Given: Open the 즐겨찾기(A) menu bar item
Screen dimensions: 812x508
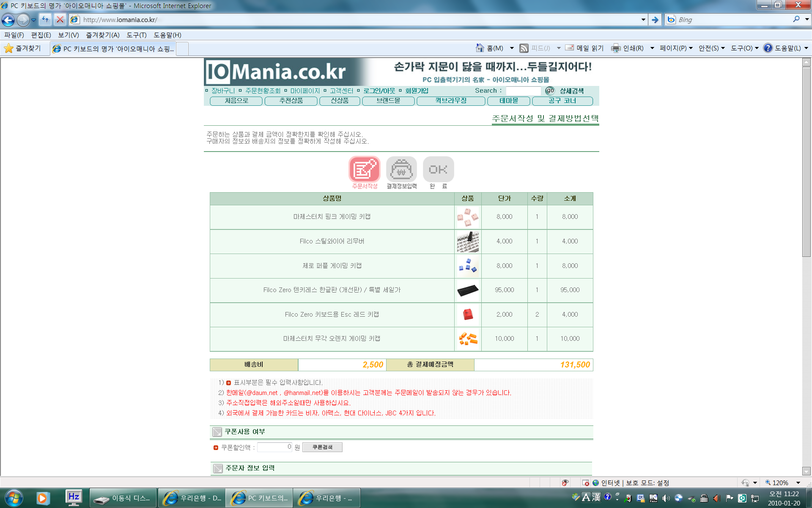Looking at the screenshot, I should point(103,35).
